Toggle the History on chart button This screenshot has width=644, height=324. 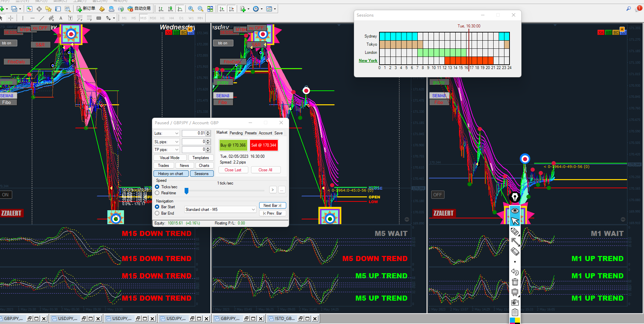coord(171,174)
